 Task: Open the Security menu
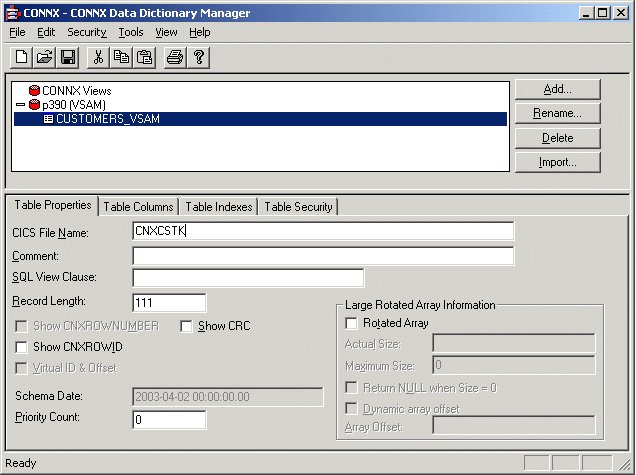point(87,32)
